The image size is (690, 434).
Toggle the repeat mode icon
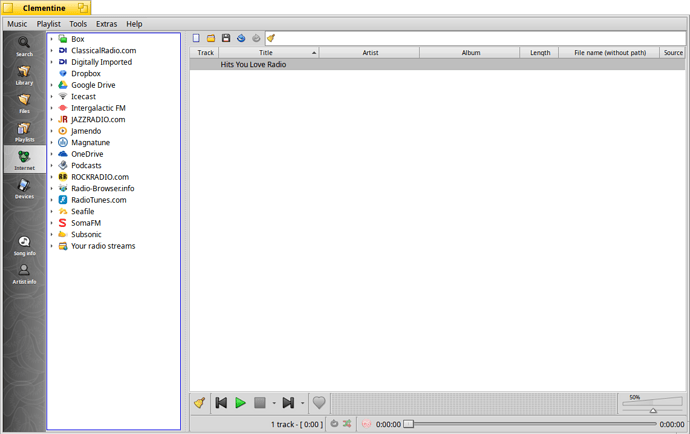point(334,424)
